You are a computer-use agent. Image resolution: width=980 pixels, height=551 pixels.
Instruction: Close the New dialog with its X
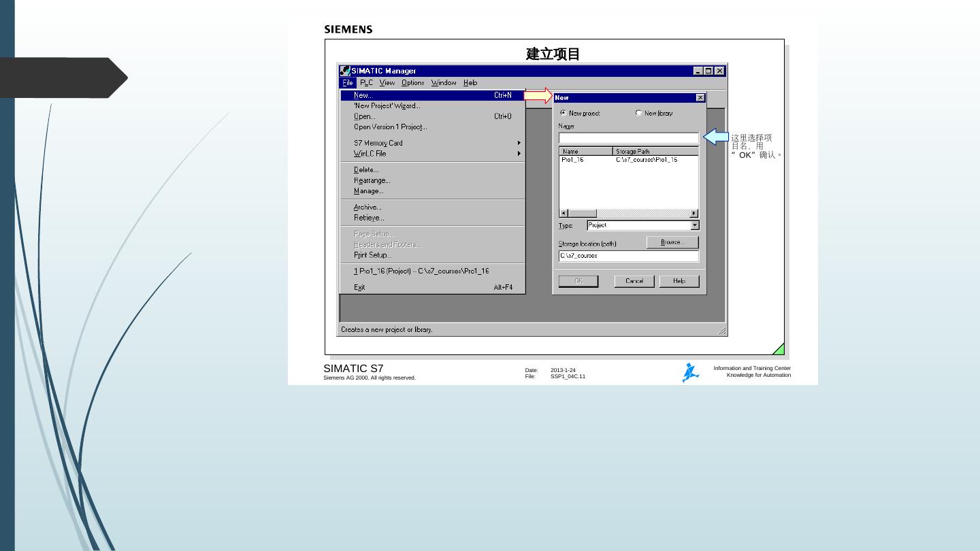(x=700, y=98)
